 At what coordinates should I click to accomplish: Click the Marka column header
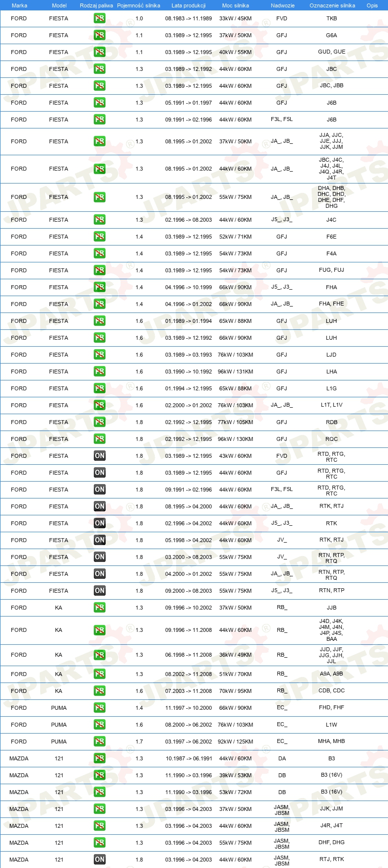tap(19, 5)
